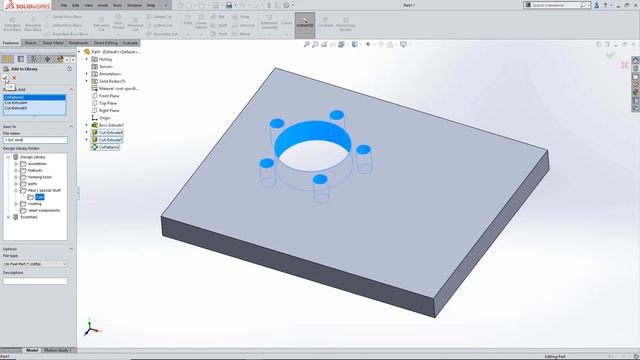Open the Tools menu
This screenshot has height=360, width=640.
(x=117, y=5)
